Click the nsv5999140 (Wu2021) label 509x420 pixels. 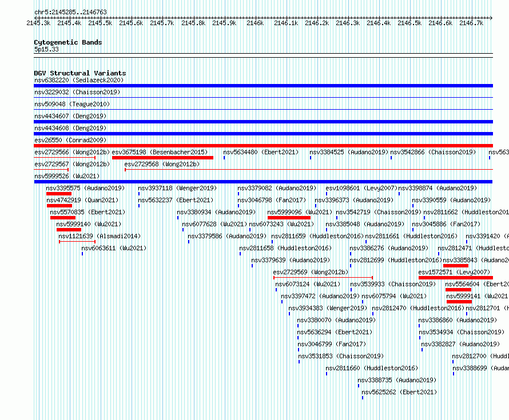pos(89,224)
